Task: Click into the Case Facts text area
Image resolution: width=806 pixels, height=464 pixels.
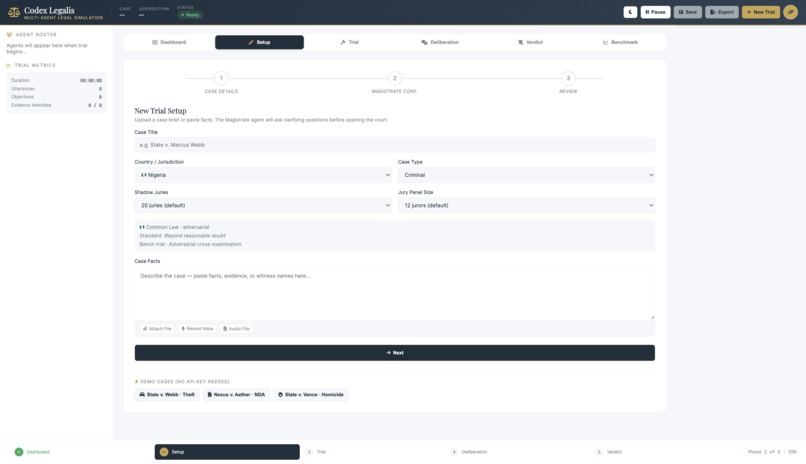Action: click(x=395, y=293)
